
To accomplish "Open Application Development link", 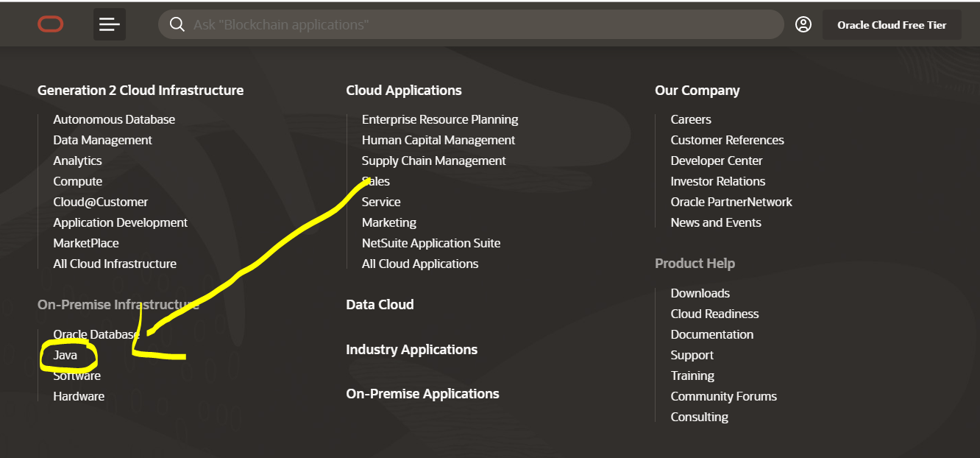I will 121,222.
